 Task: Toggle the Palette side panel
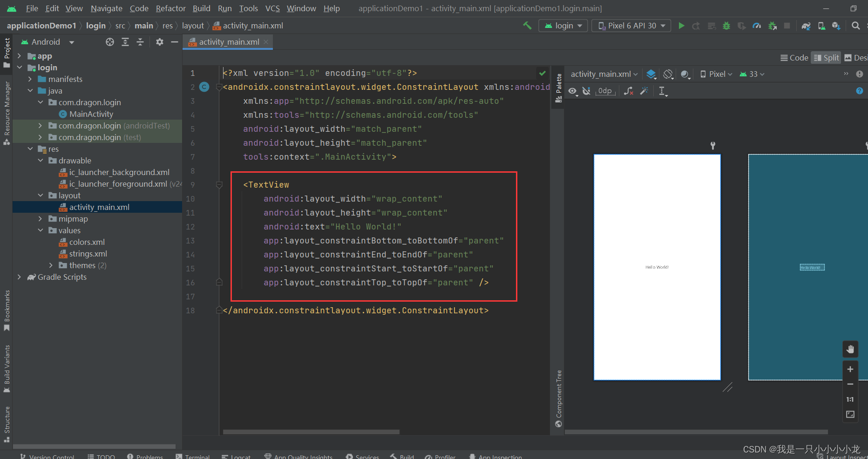[559, 88]
